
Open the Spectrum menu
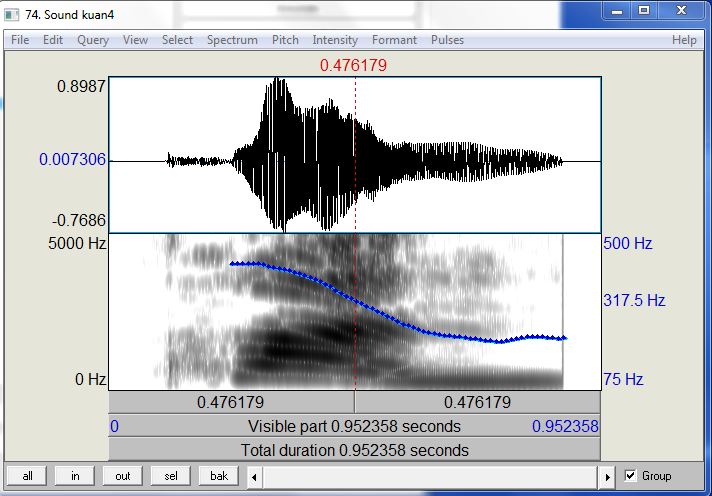click(232, 40)
